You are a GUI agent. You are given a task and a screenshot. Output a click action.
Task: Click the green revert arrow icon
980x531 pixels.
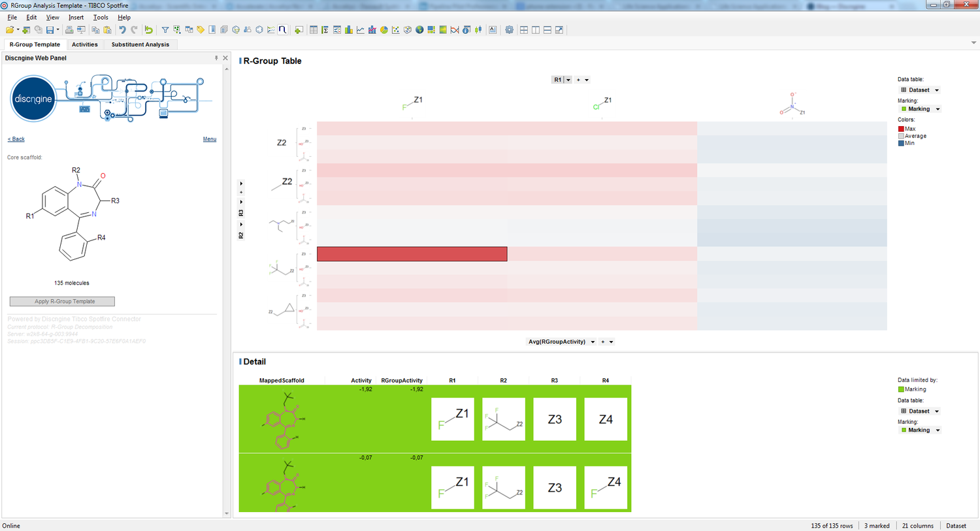click(x=149, y=30)
